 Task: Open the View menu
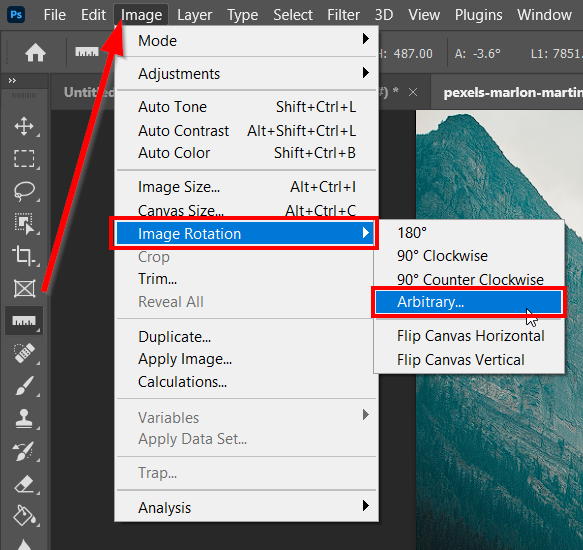[x=424, y=15]
